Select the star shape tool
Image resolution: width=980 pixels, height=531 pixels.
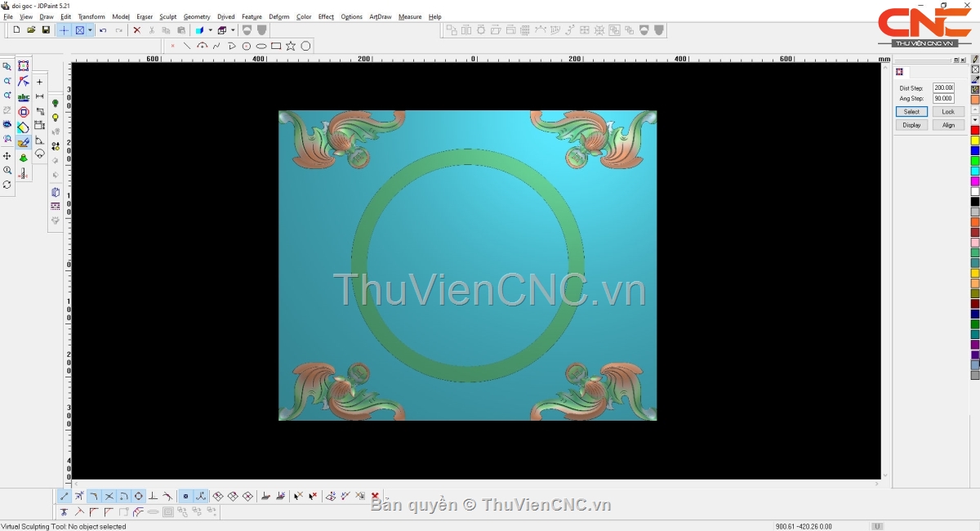pyautogui.click(x=291, y=46)
